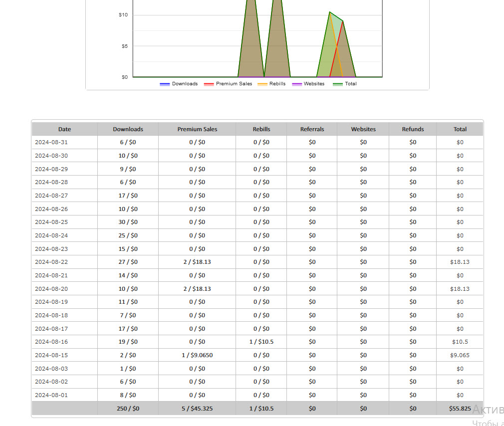This screenshot has width=504, height=426.
Task: Click the Total column header
Action: 460,129
